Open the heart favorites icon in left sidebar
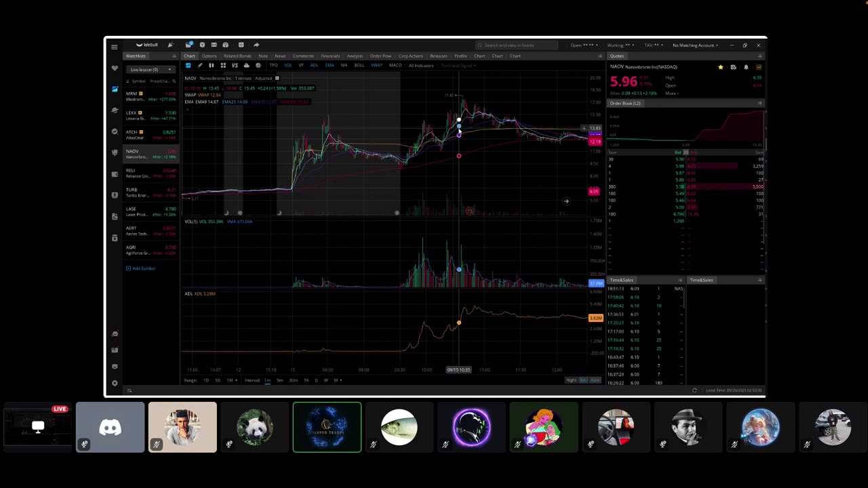The image size is (868, 488). pos(114,68)
